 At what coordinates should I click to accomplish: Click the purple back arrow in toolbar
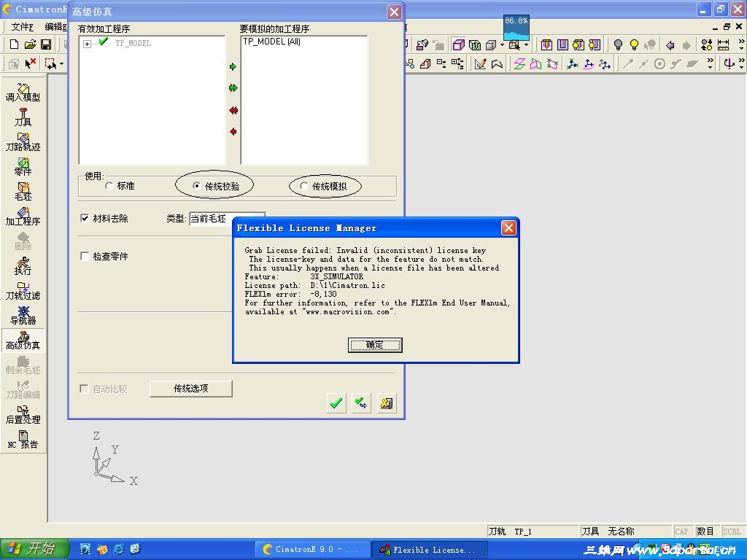coord(670,45)
